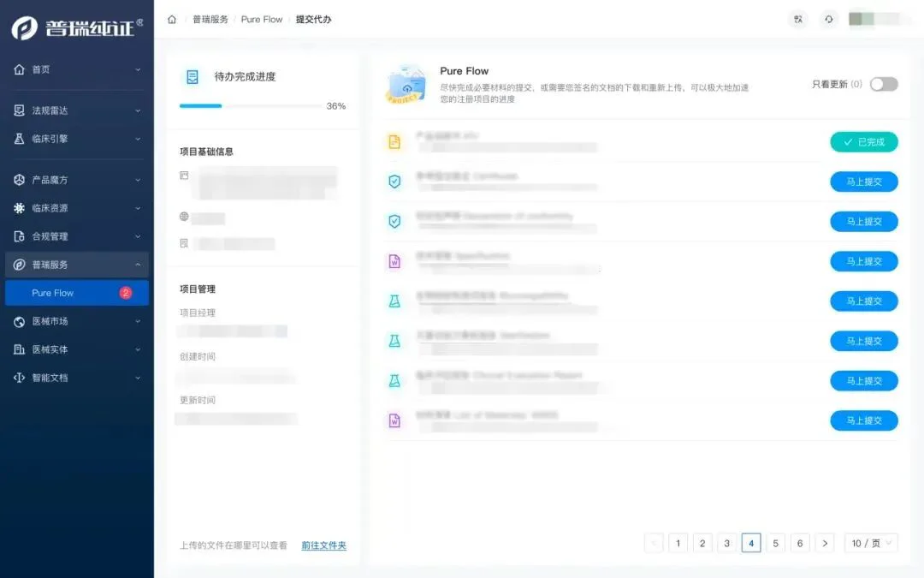Go to page 5
Image resolution: width=924 pixels, height=578 pixels.
pyautogui.click(x=775, y=543)
